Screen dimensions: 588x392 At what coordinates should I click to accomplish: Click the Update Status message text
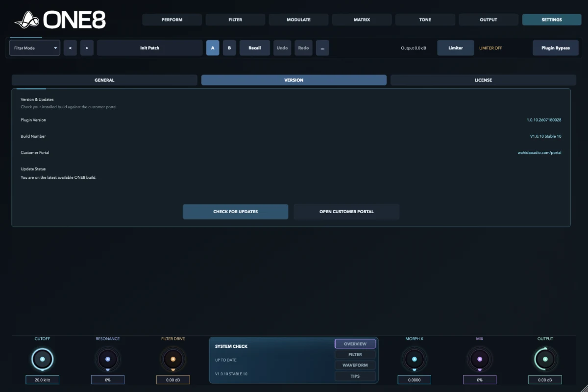(x=58, y=177)
